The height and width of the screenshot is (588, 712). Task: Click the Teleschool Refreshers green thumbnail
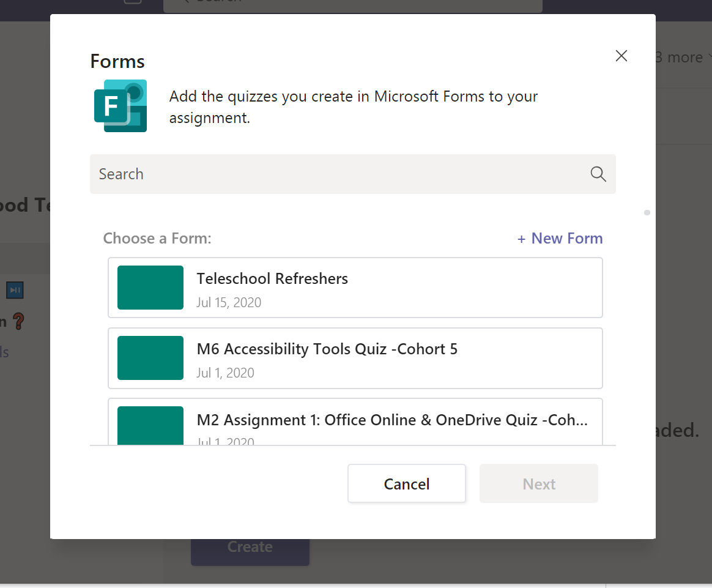point(150,288)
